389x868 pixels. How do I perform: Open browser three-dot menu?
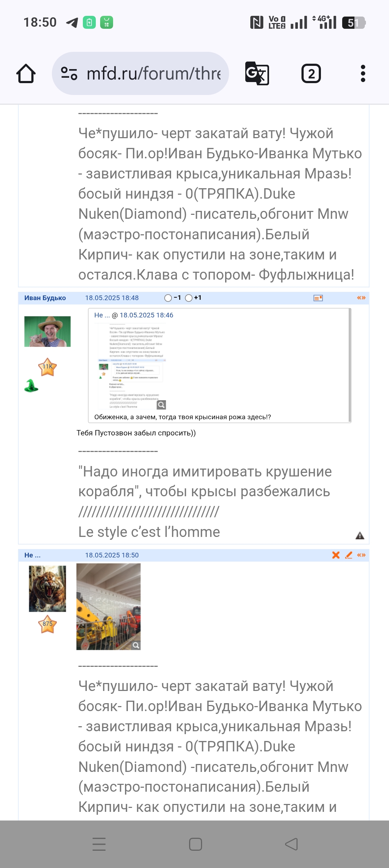[363, 73]
